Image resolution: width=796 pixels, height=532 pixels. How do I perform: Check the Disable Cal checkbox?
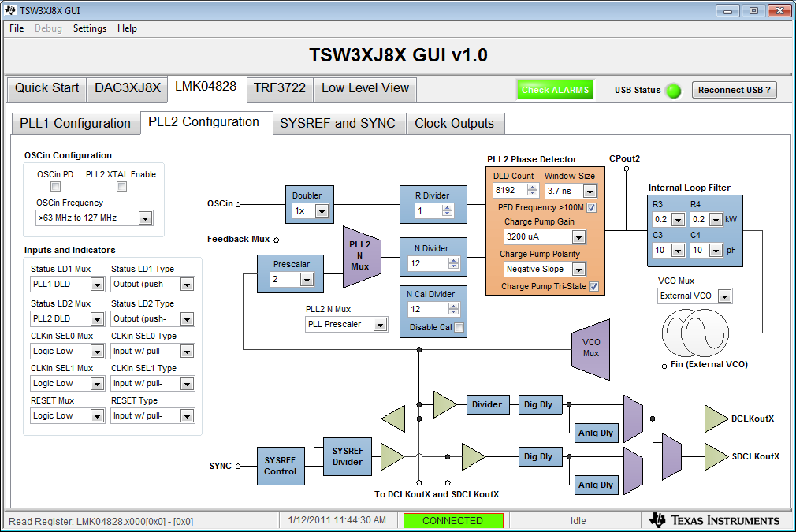pos(459,327)
